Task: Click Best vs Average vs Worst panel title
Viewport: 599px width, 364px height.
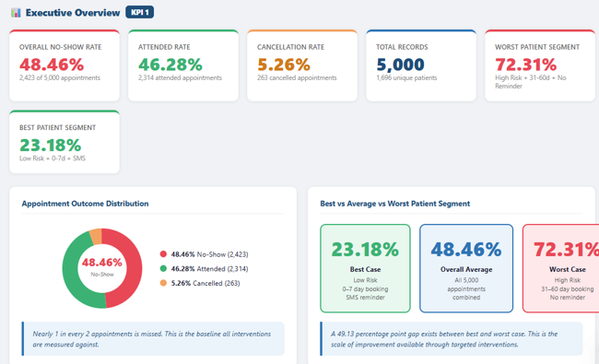Action: [395, 204]
